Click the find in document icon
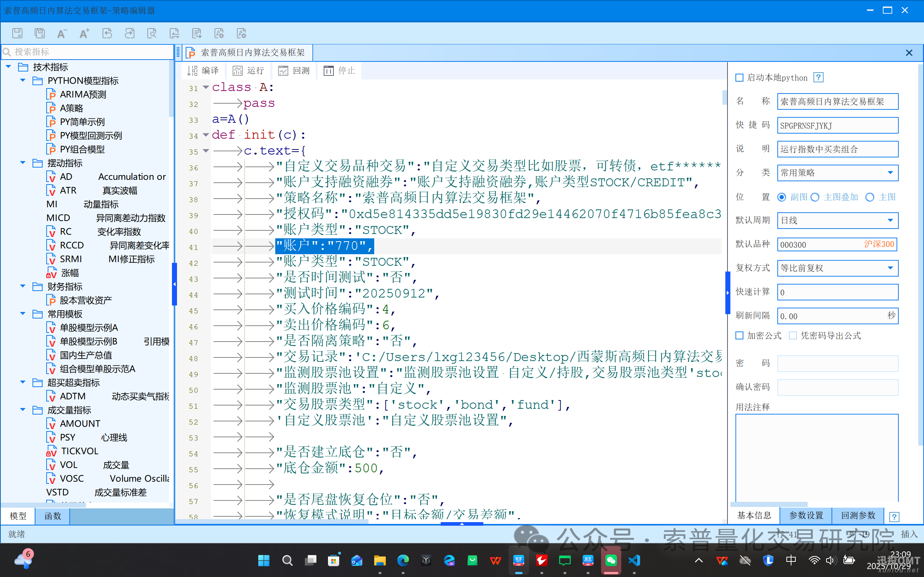 (152, 33)
